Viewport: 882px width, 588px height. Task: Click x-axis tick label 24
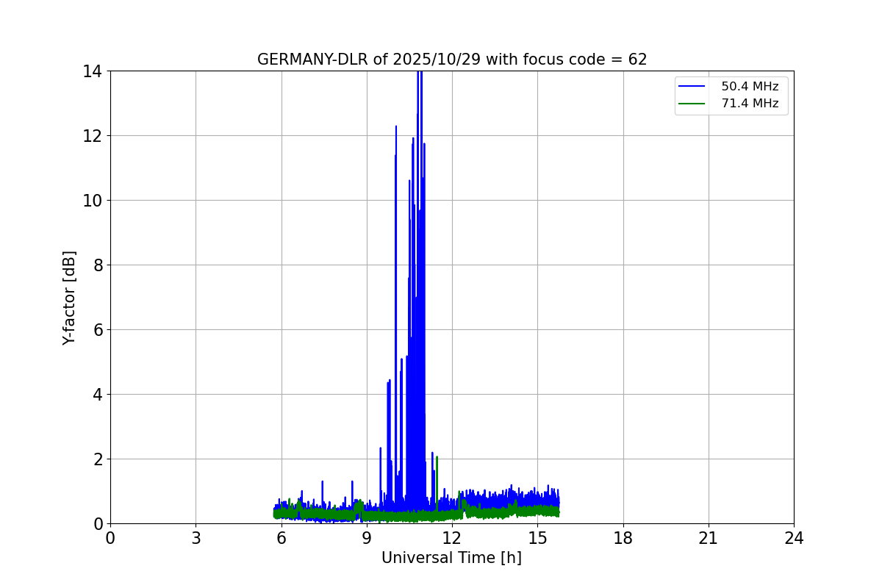click(x=794, y=538)
